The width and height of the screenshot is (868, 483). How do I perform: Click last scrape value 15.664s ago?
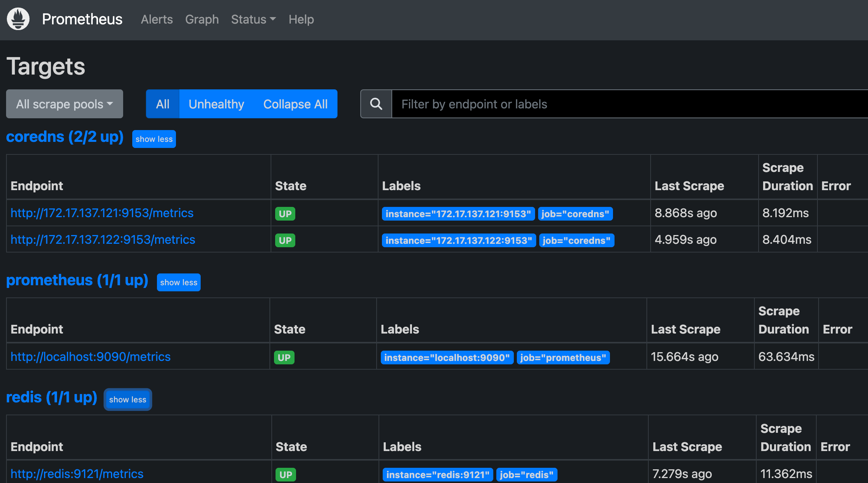[x=684, y=357]
